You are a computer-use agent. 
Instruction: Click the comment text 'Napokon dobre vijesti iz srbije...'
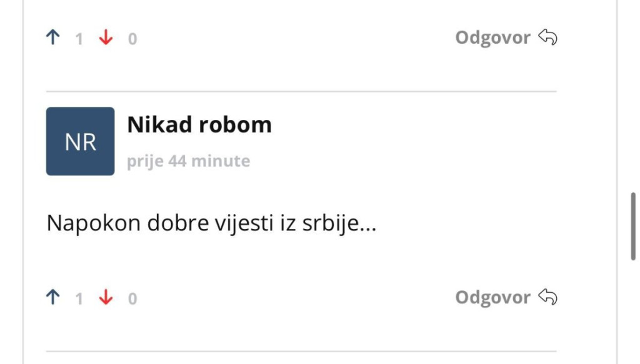[x=211, y=224]
